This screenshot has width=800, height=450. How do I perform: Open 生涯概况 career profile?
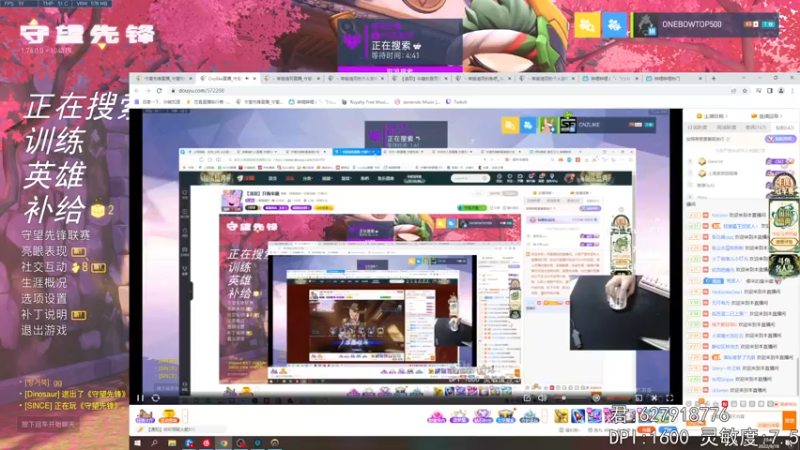tap(44, 283)
